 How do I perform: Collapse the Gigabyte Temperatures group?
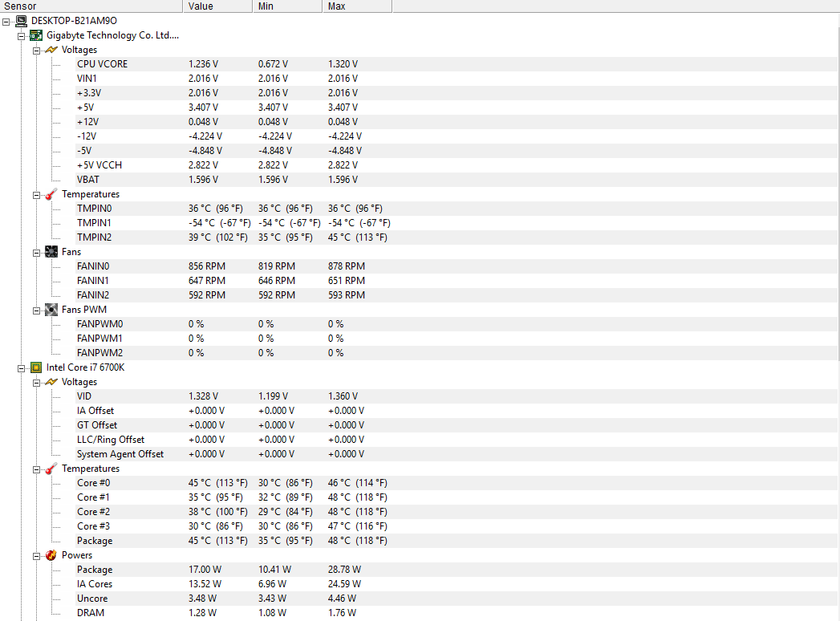(36, 195)
